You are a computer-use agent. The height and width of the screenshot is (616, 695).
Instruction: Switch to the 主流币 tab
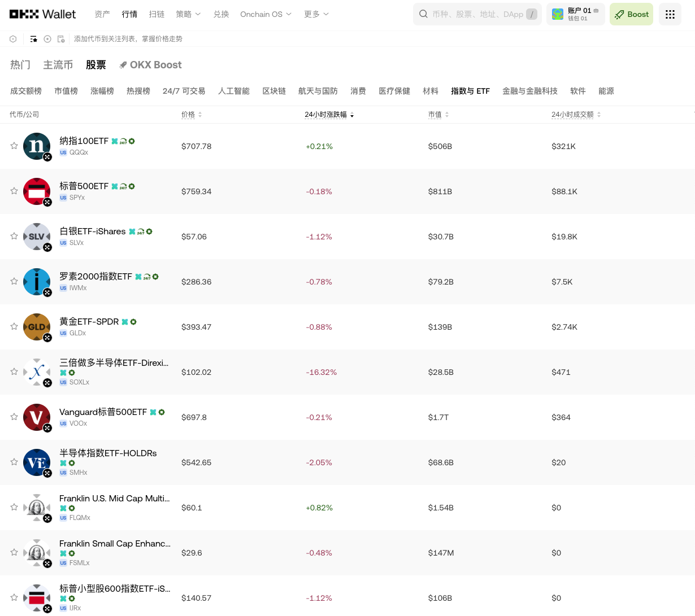click(x=58, y=65)
